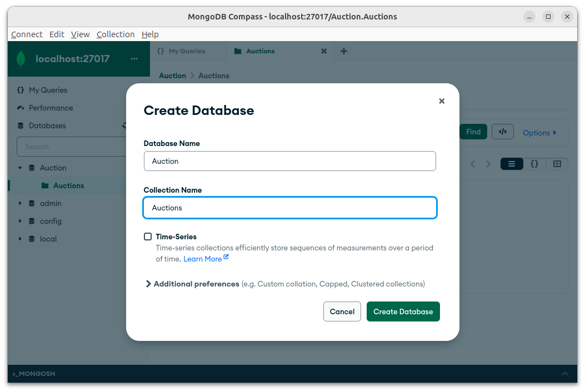The height and width of the screenshot is (392, 585).
Task: Click the Auctions tab folder icon
Action: tap(238, 51)
